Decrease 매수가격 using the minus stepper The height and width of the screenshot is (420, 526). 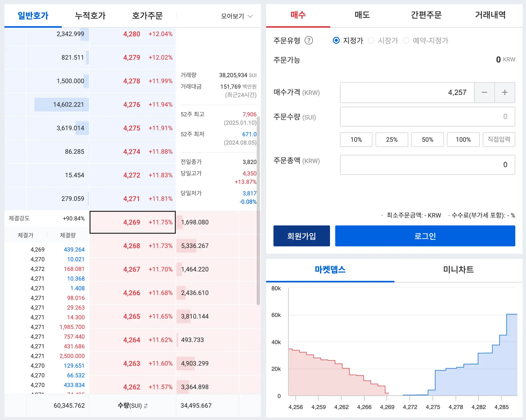484,92
